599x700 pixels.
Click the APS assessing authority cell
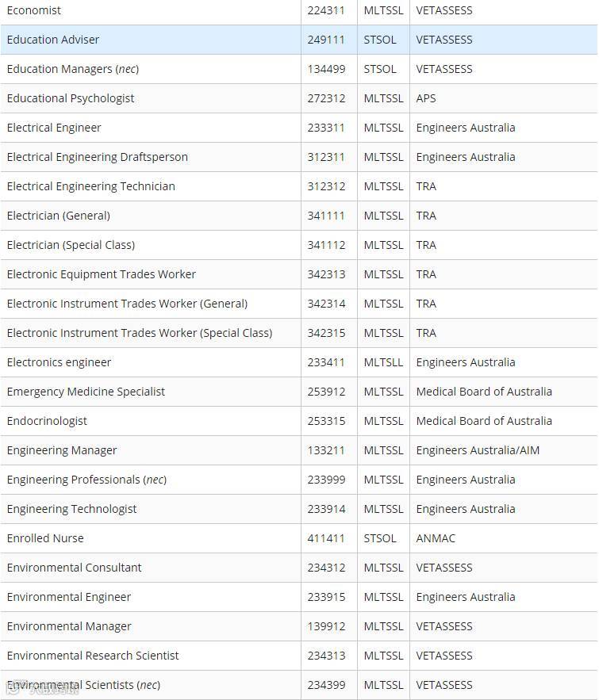coord(426,98)
